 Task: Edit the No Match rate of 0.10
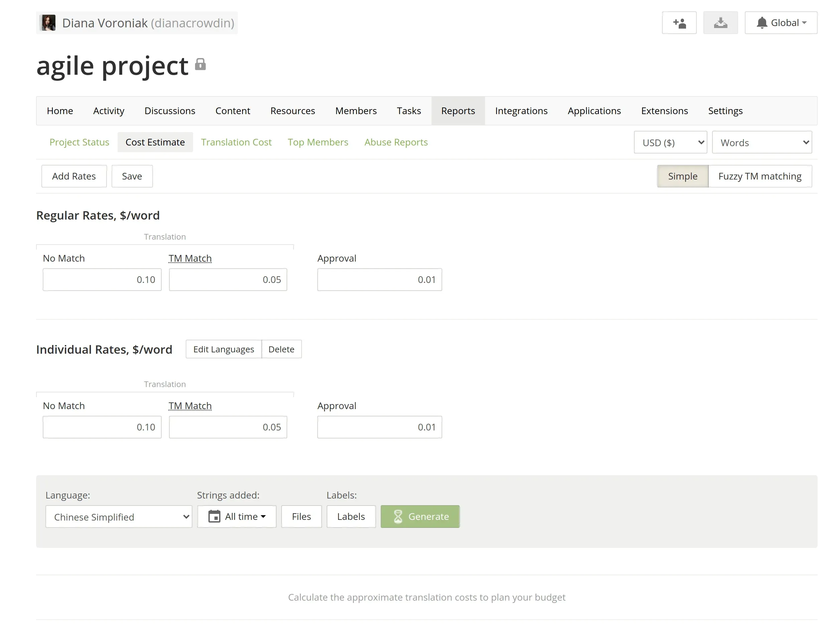click(x=102, y=279)
